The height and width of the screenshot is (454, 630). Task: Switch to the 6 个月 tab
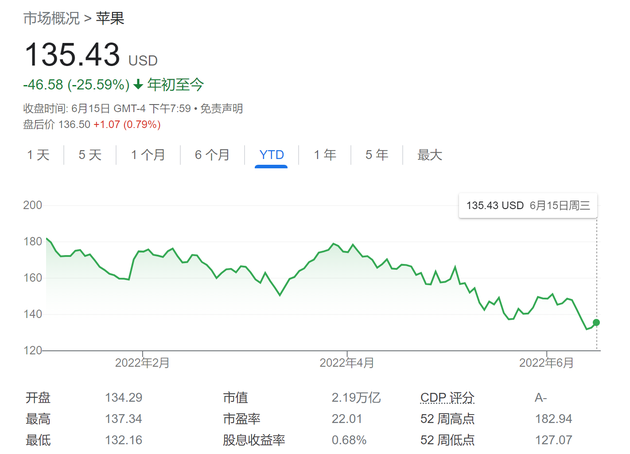(x=212, y=155)
